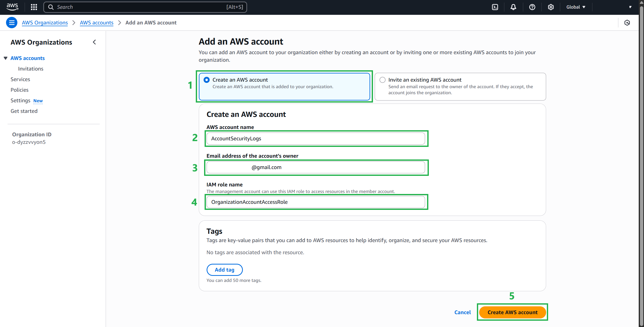This screenshot has height=327, width=644.
Task: Open the help question mark icon
Action: [x=532, y=7]
